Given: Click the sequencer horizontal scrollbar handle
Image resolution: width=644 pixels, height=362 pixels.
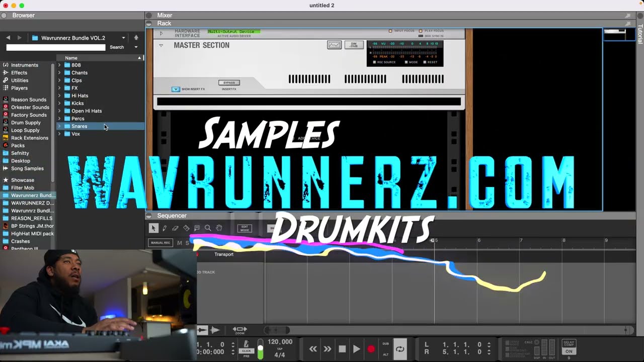Looking at the screenshot, I should [277, 330].
